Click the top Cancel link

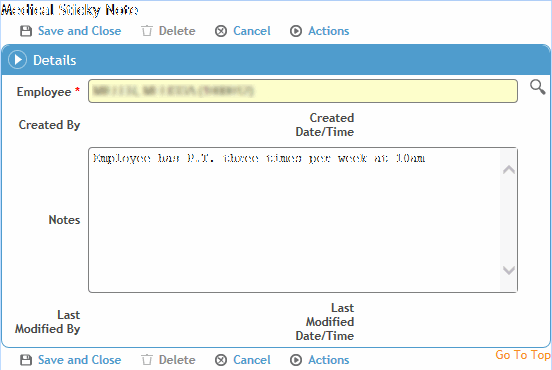pos(252,31)
